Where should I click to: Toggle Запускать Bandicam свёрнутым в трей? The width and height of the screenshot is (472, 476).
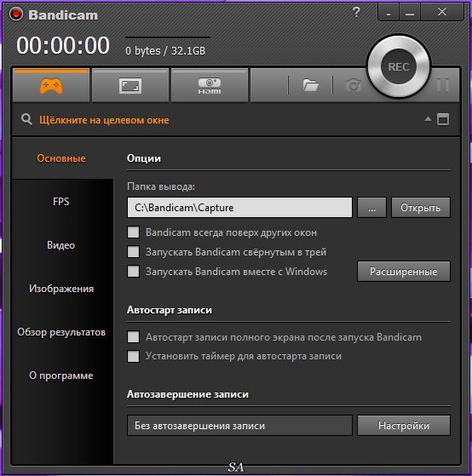click(133, 252)
